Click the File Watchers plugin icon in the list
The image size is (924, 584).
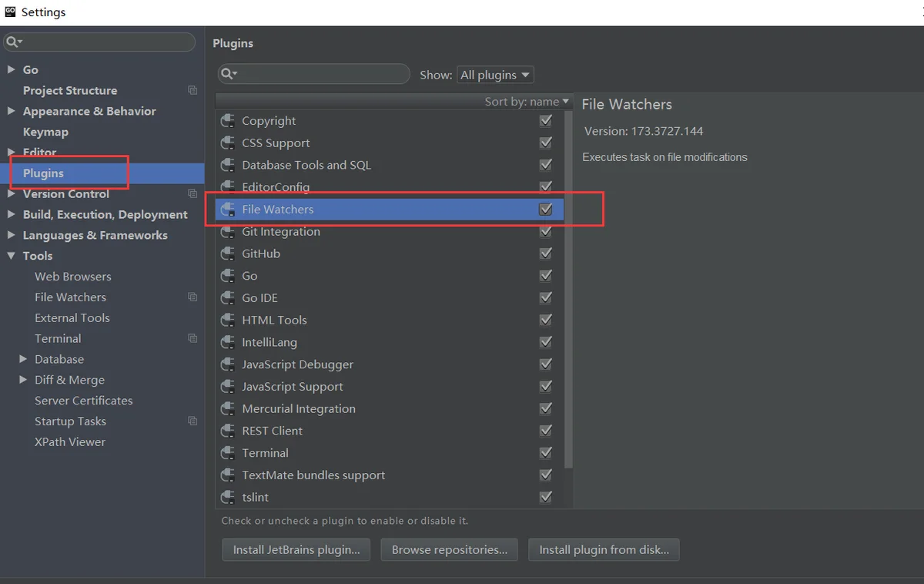pos(227,210)
